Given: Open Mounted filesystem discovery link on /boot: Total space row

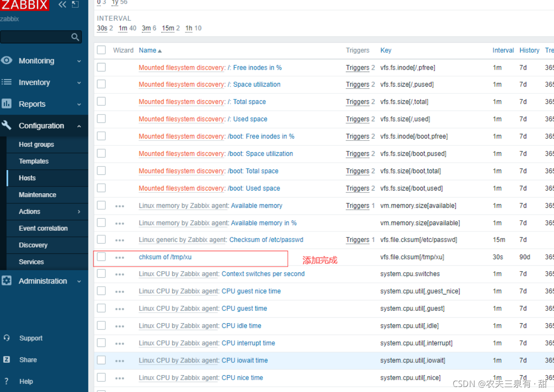Looking at the screenshot, I should [x=181, y=171].
